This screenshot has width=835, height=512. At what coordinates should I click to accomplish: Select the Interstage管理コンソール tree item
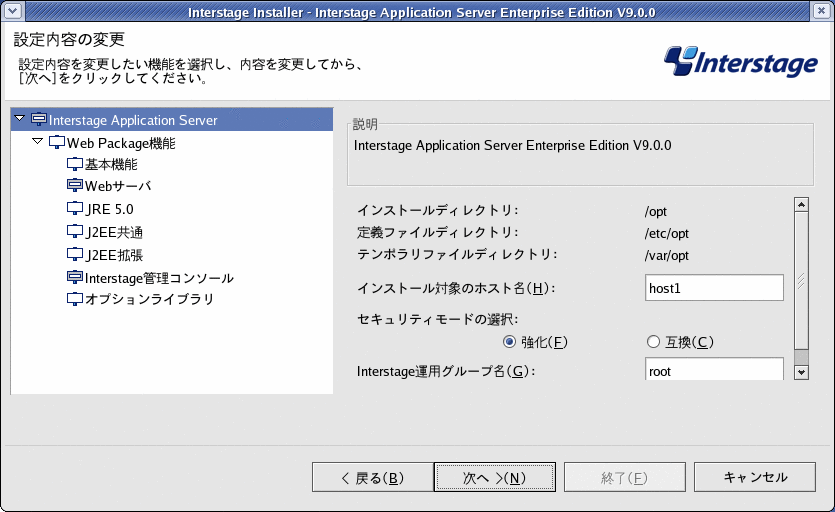pos(159,278)
